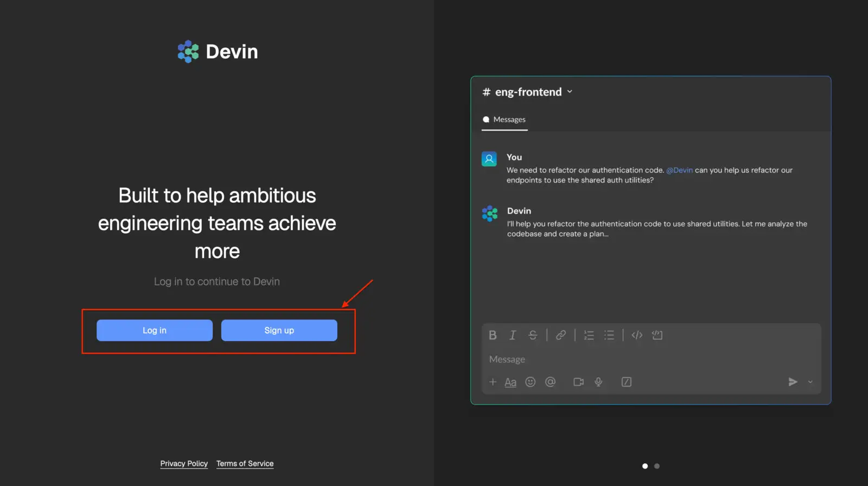Screen dimensions: 868x486
Task: Click the inline code icon
Action: (637, 335)
